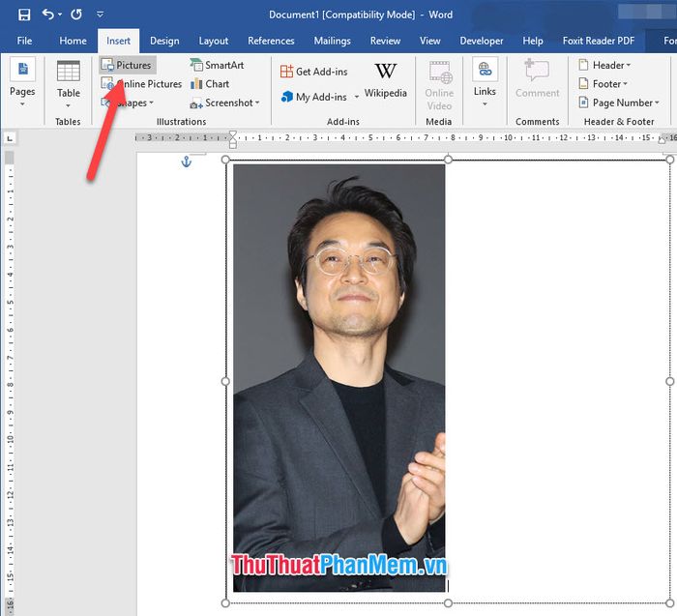The image size is (677, 616).
Task: Open the Design tab
Action: [x=164, y=41]
